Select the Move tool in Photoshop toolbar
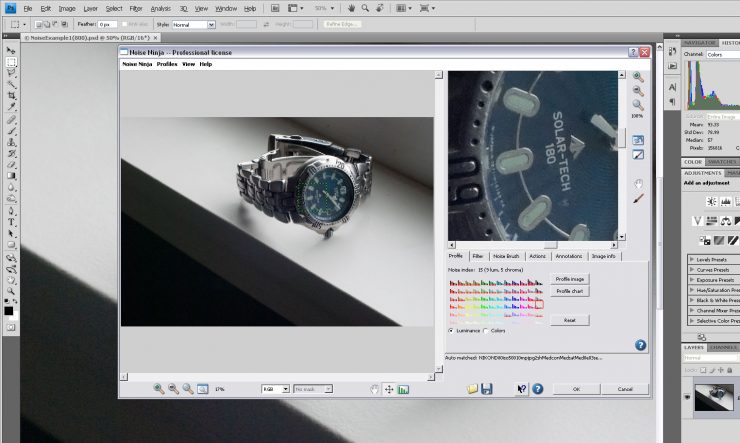 [11, 50]
